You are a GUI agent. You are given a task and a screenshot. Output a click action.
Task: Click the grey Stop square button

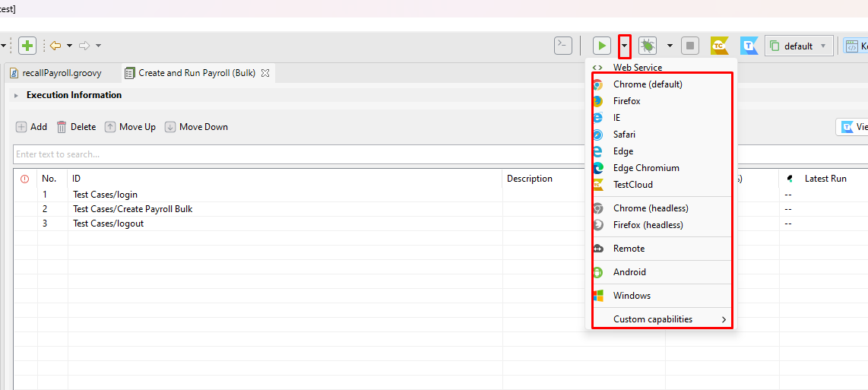[689, 46]
